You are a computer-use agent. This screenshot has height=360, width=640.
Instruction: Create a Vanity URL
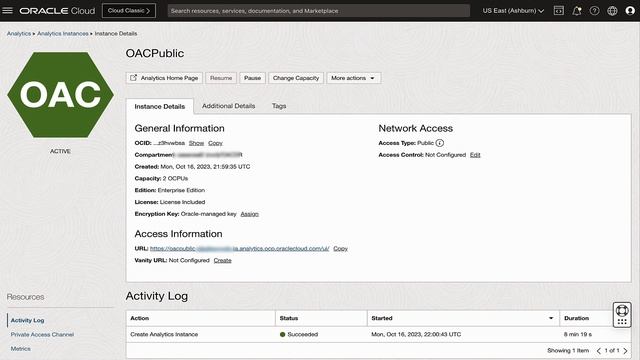point(222,260)
